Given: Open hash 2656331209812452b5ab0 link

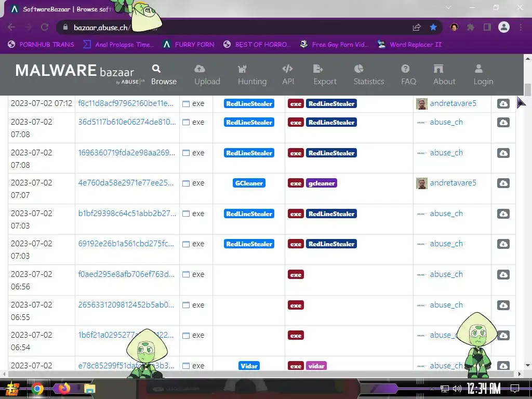Looking at the screenshot, I should coord(126,304).
